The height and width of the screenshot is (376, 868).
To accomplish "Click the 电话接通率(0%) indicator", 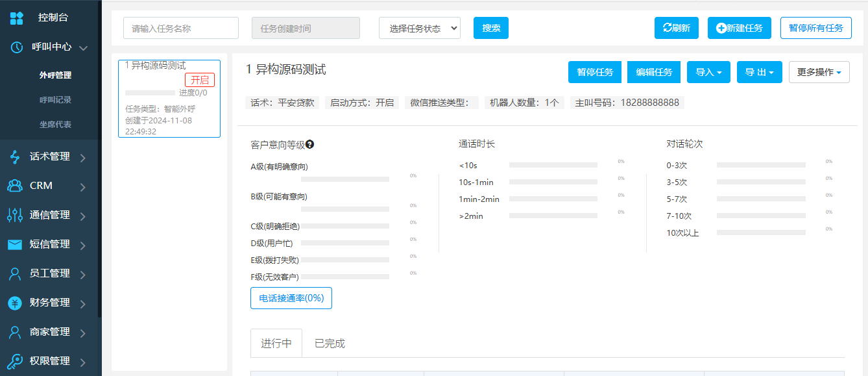I will click(x=291, y=297).
